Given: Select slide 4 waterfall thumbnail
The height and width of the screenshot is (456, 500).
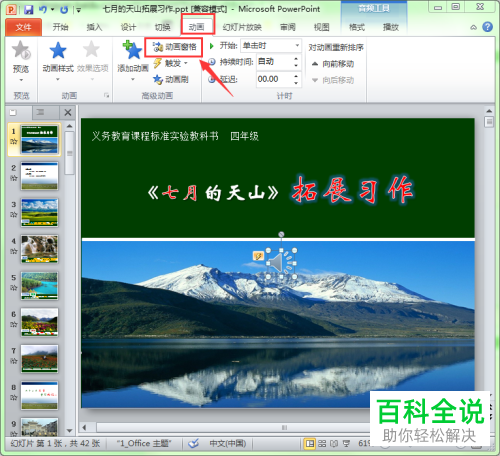Looking at the screenshot, I should click(39, 249).
